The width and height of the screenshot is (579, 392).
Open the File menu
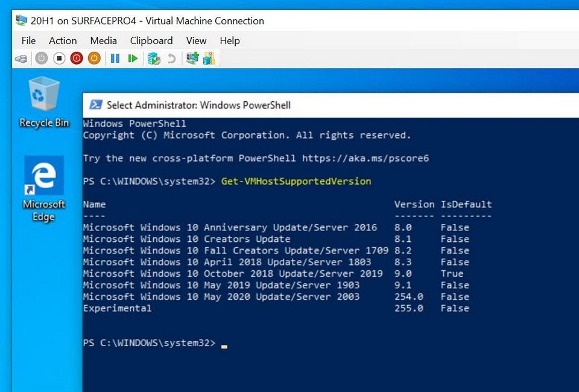[x=28, y=40]
